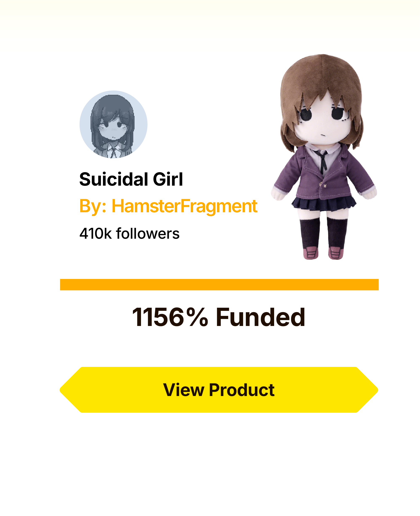The width and height of the screenshot is (420, 516).
Task: Open the Suicidal Girl product title
Action: tap(131, 179)
